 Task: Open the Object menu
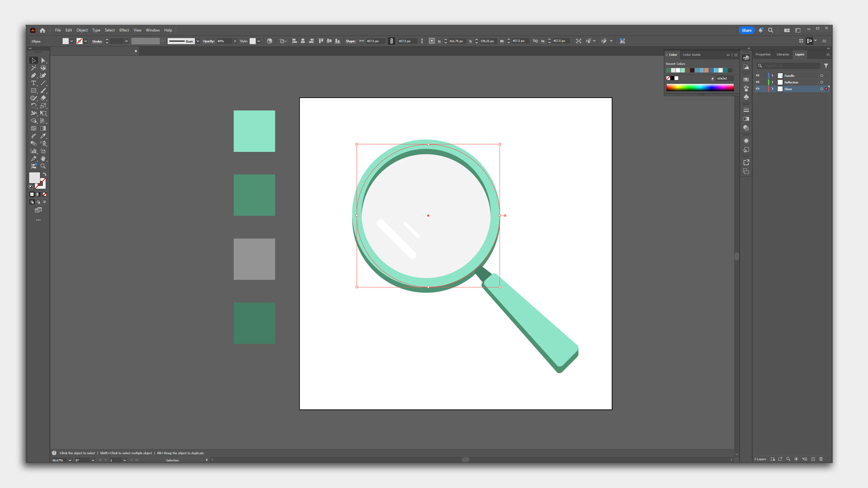(x=82, y=30)
